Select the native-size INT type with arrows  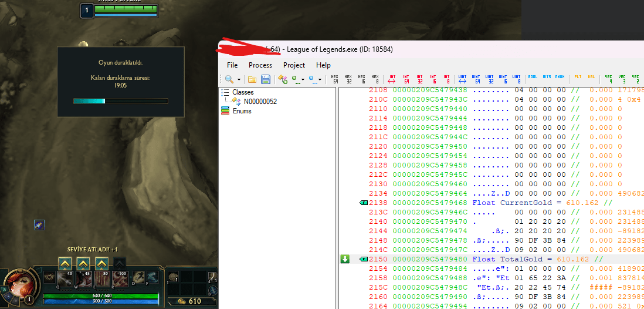pos(392,79)
